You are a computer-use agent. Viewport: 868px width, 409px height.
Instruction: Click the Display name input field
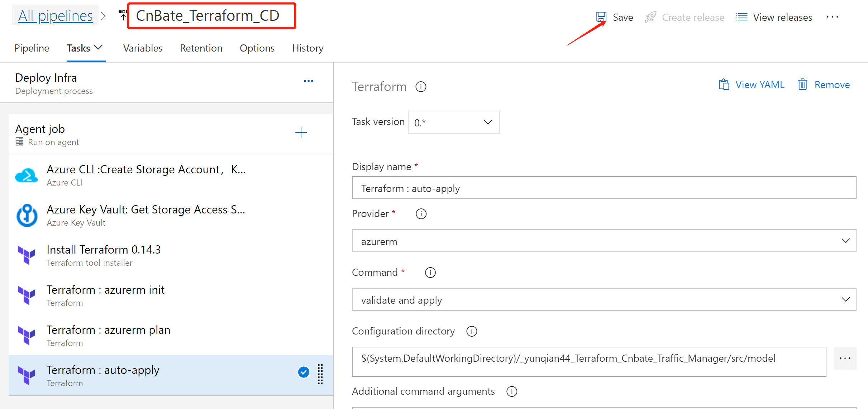pos(604,188)
